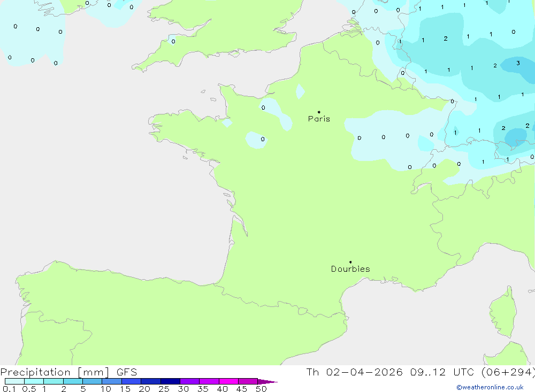Click the GFS model label
The width and height of the screenshot is (535, 392).
click(127, 372)
